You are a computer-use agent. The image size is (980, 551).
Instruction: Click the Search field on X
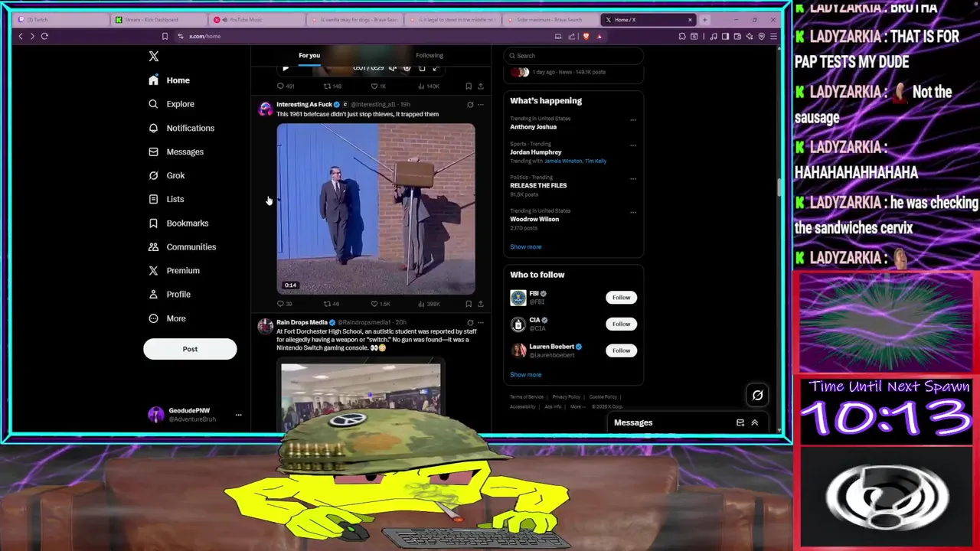click(x=573, y=55)
